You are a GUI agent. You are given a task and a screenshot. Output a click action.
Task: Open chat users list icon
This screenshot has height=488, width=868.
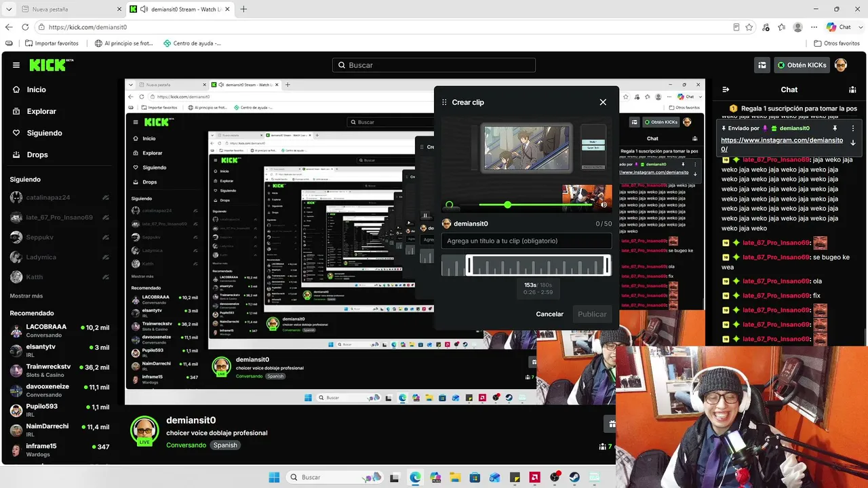tap(852, 89)
